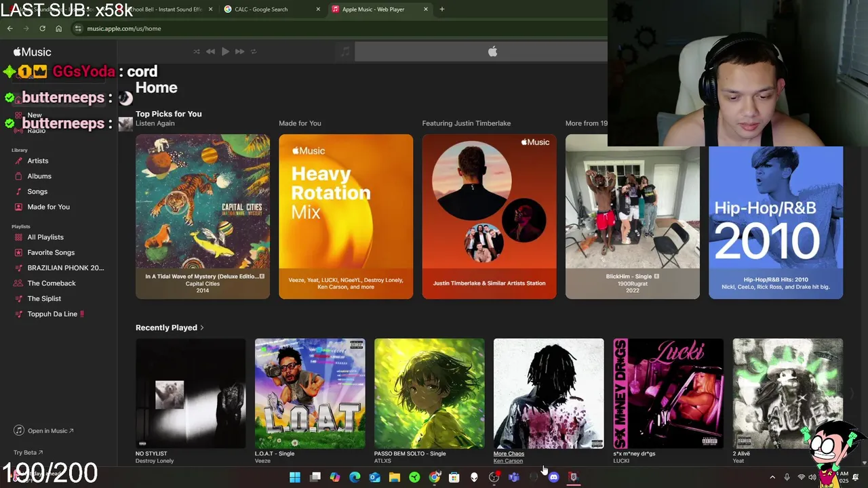This screenshot has height=488, width=868.
Task: Click the More Chaos title link
Action: pos(509,453)
